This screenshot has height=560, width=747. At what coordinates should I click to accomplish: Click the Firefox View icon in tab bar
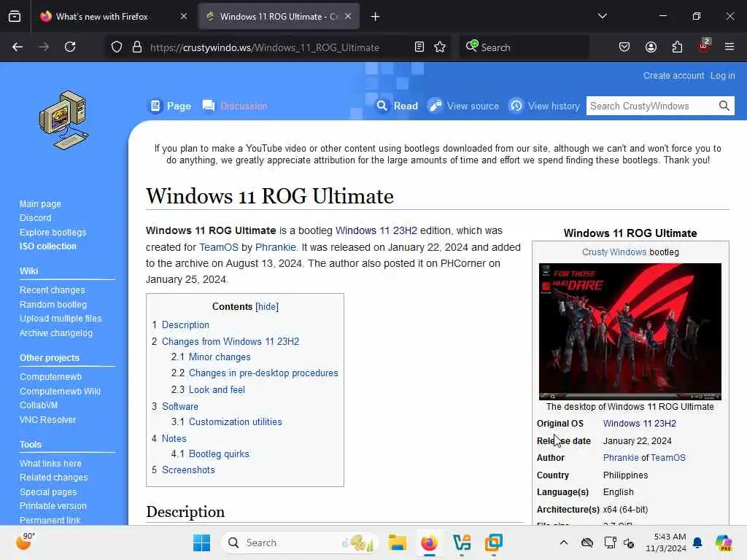pos(15,17)
